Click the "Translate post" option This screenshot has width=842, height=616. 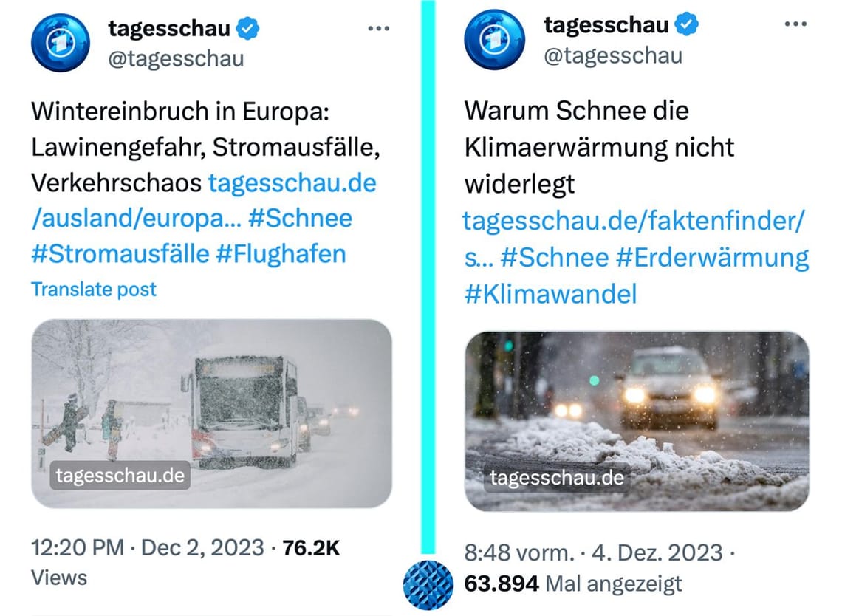coord(93,289)
